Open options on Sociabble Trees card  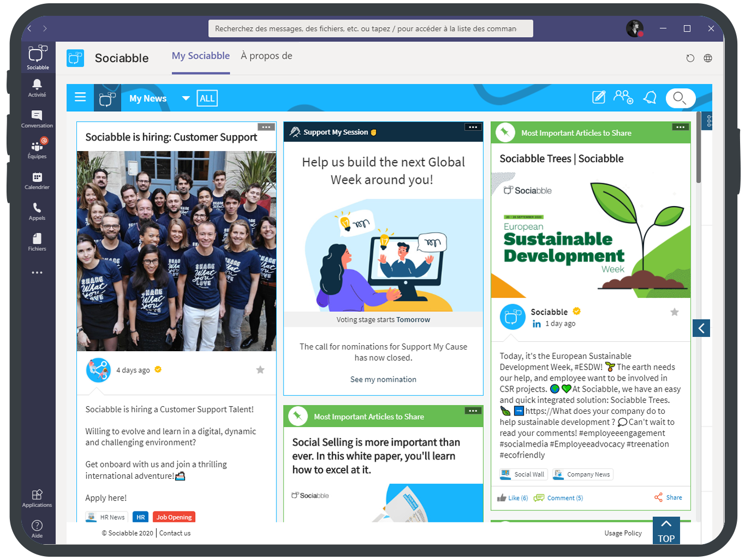680,127
